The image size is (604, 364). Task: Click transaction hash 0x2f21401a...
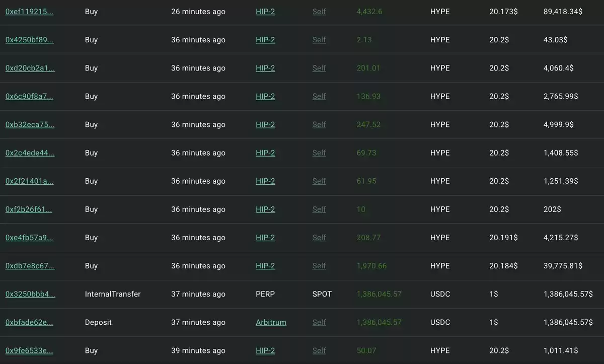point(29,181)
